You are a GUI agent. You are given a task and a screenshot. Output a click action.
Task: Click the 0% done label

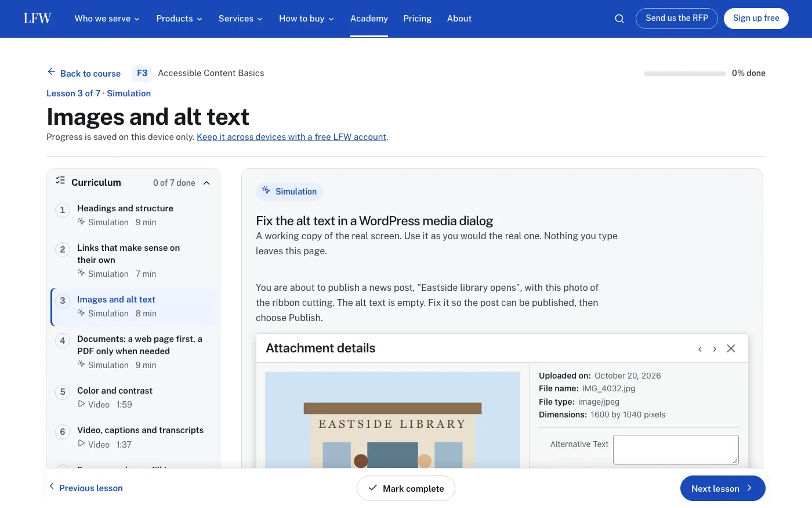[749, 73]
